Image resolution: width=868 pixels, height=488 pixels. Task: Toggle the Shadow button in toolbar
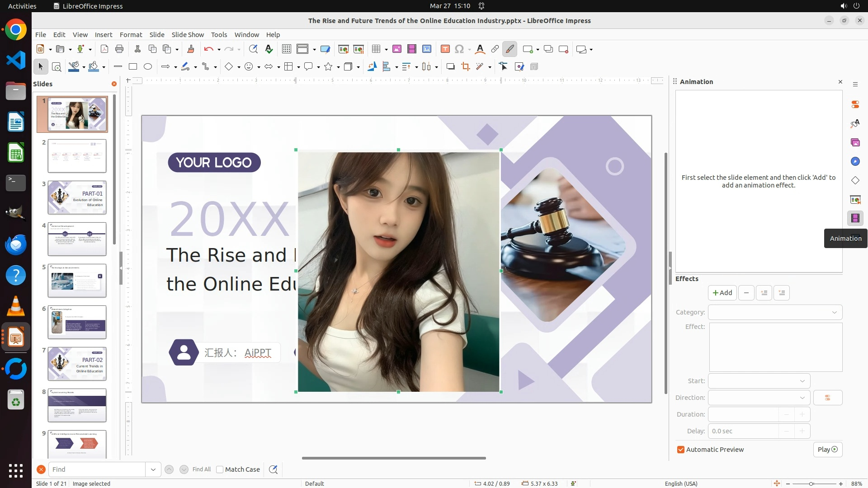(450, 67)
